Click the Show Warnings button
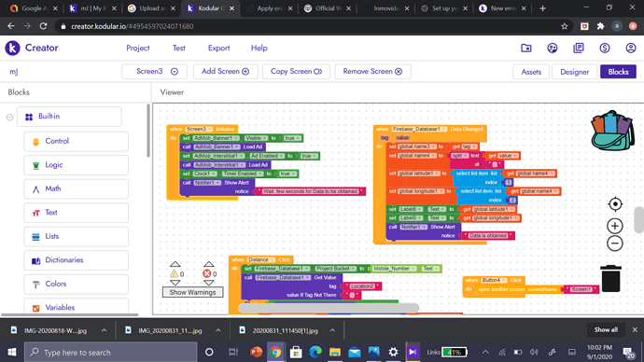 tap(192, 292)
